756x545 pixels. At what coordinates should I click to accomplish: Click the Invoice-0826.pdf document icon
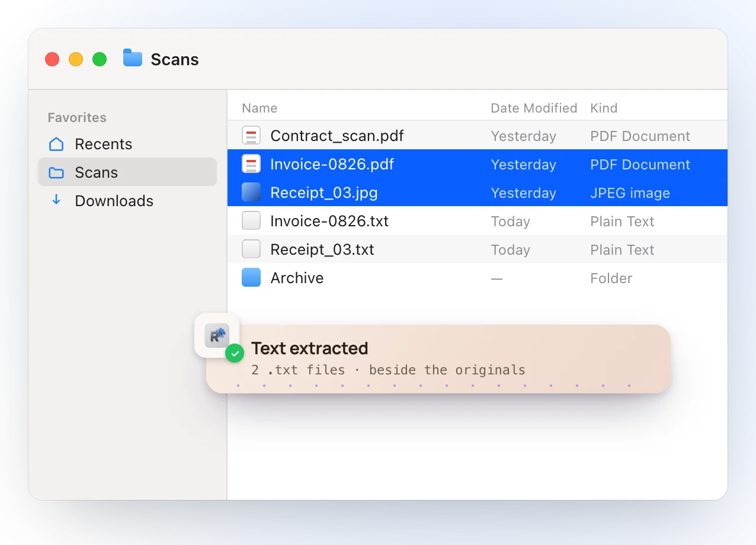tap(251, 164)
